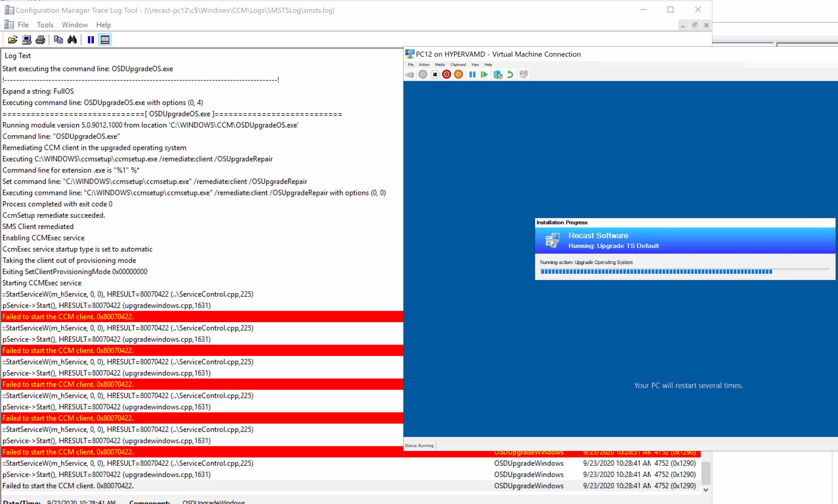Toggle pause on log auto-scrolling
Image resolution: width=838 pixels, height=504 pixels.
pyautogui.click(x=90, y=40)
